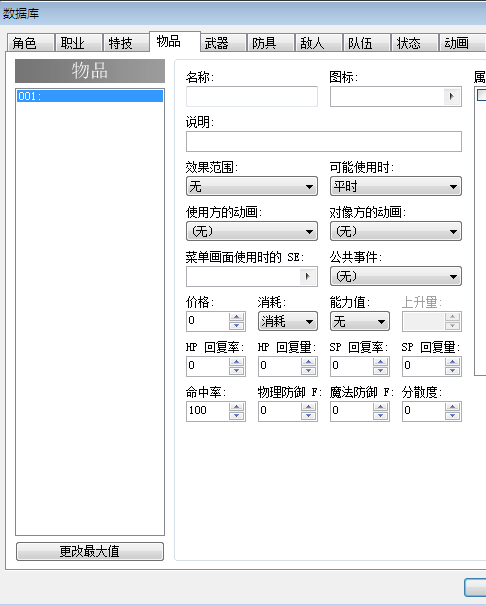Open the 能力值 dropdown

tap(360, 321)
